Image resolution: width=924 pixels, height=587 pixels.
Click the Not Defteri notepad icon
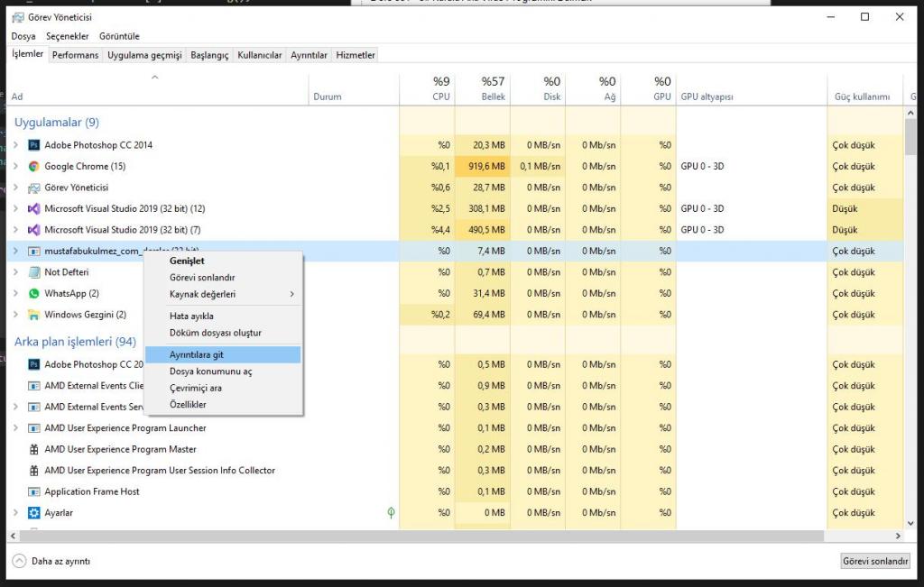34,272
